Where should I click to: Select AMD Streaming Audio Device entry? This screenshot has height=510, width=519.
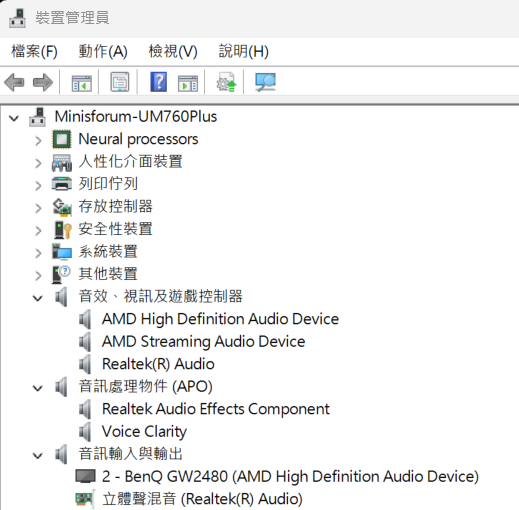pos(203,342)
